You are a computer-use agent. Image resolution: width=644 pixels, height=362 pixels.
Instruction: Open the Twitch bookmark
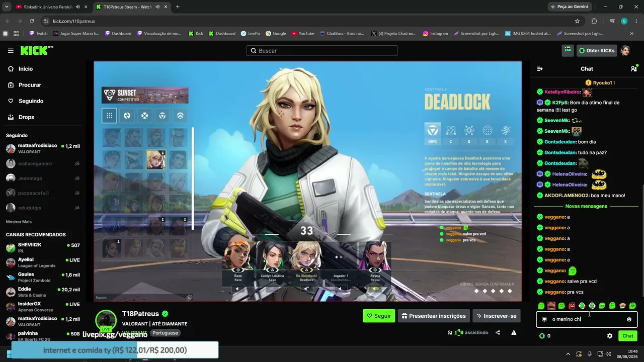(39, 34)
